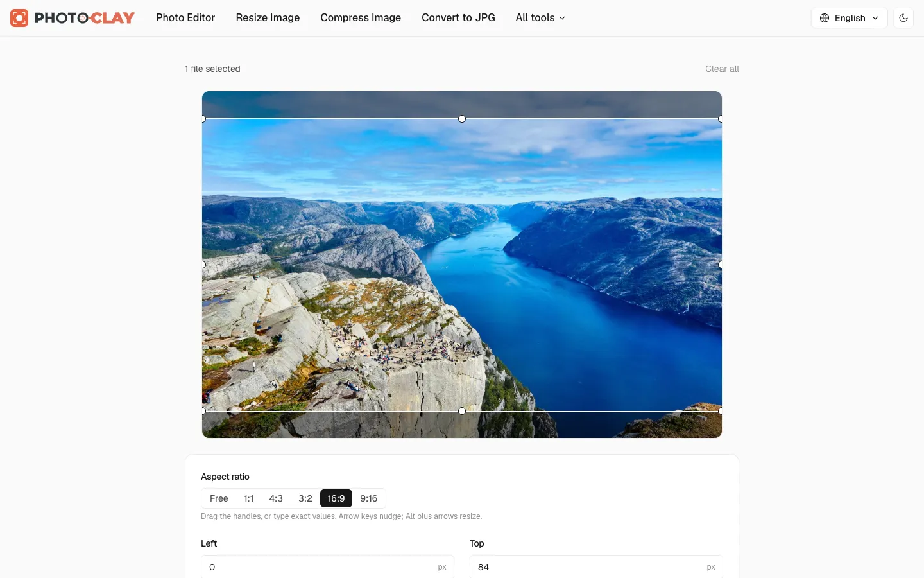The width and height of the screenshot is (924, 578).
Task: Open the English language dropdown
Action: (850, 18)
